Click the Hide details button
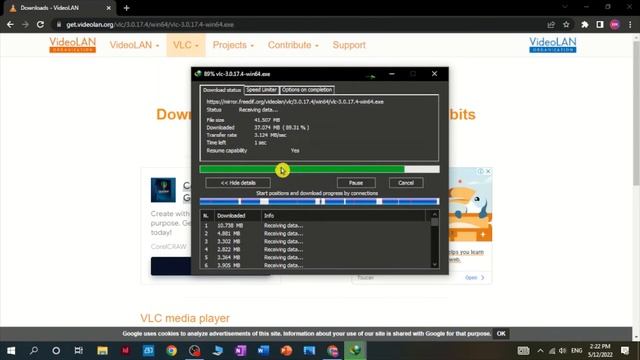The width and height of the screenshot is (640, 360). 238,183
